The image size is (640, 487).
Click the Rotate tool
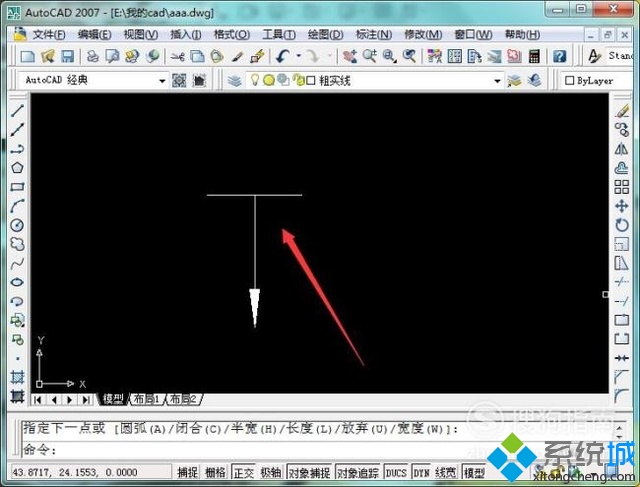[x=622, y=225]
